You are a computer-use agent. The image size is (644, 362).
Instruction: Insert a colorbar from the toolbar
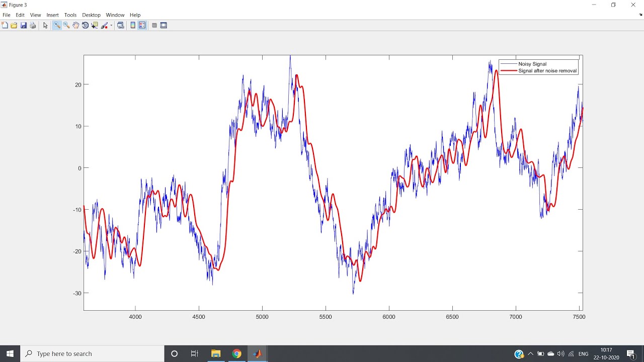coord(133,25)
